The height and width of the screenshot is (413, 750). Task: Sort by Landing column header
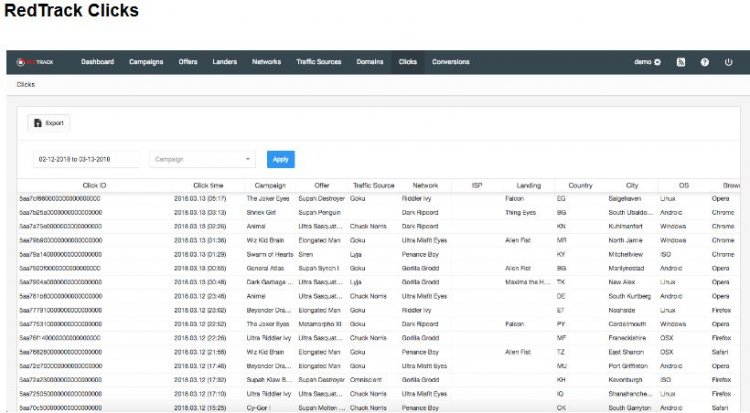coord(529,186)
